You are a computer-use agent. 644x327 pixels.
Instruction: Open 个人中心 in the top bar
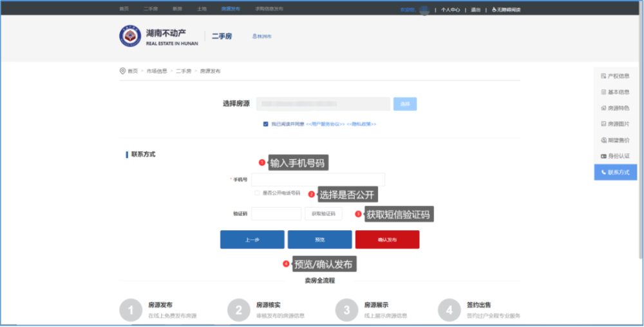451,10
